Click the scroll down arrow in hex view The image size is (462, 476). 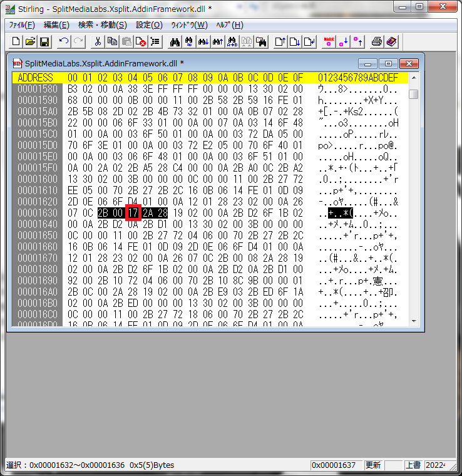(x=414, y=321)
